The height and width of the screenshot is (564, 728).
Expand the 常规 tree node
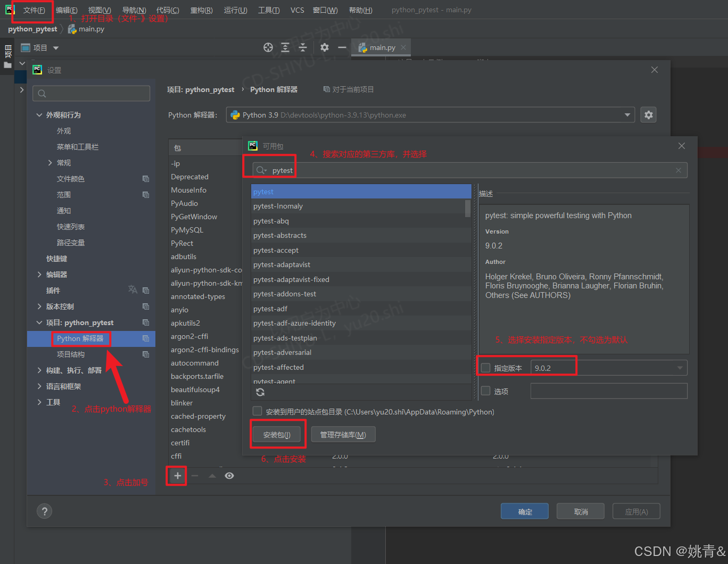point(50,163)
